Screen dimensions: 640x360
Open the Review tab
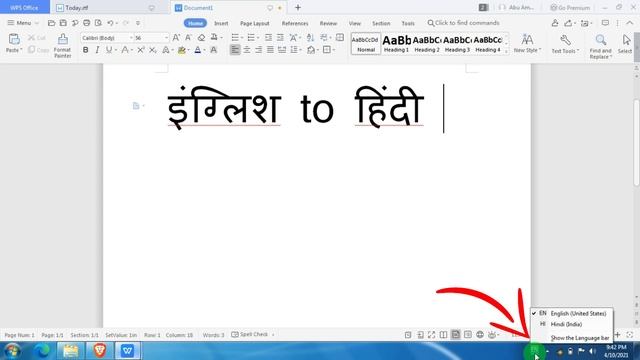click(328, 23)
